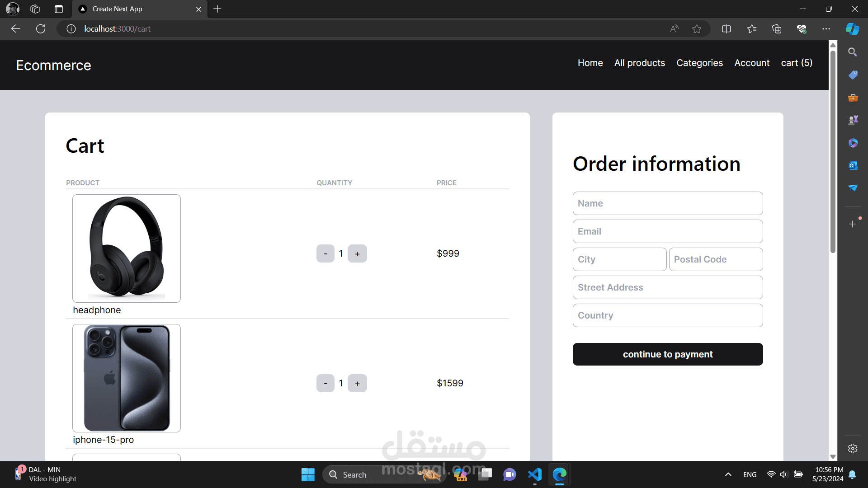This screenshot has height=488, width=868.
Task: Show hidden system tray icons chevron
Action: [728, 474]
